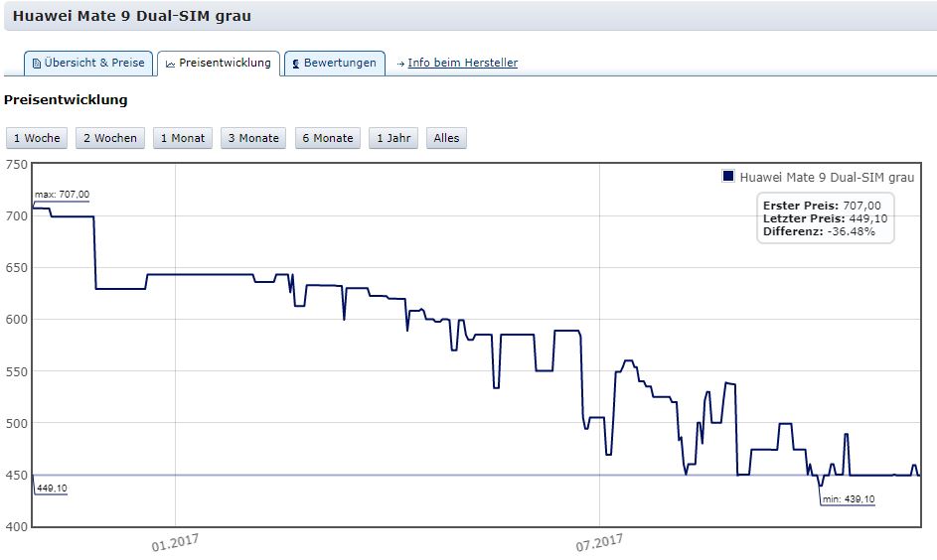Viewport: 937px width, 560px height.
Task: Click the Letzter Preis: 449,10 info line
Action: [826, 218]
